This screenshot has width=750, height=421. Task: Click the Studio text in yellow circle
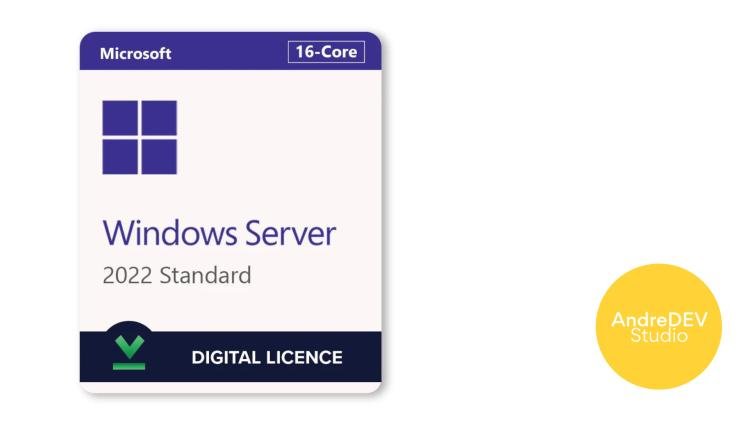pyautogui.click(x=659, y=335)
